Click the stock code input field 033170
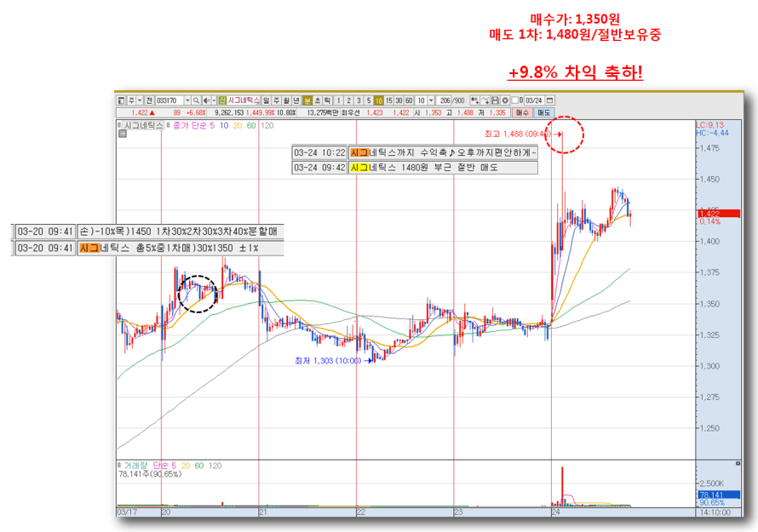This screenshot has width=758, height=532. click(x=169, y=100)
